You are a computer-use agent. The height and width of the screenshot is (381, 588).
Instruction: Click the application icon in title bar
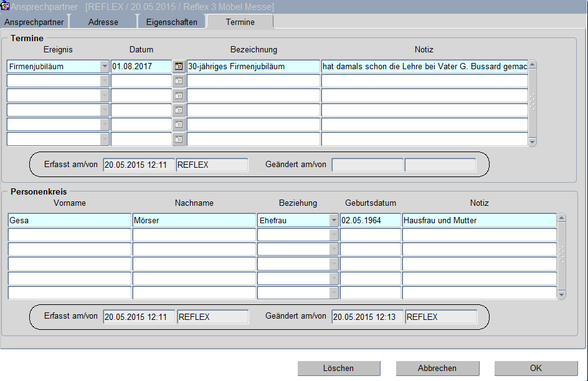click(x=6, y=6)
